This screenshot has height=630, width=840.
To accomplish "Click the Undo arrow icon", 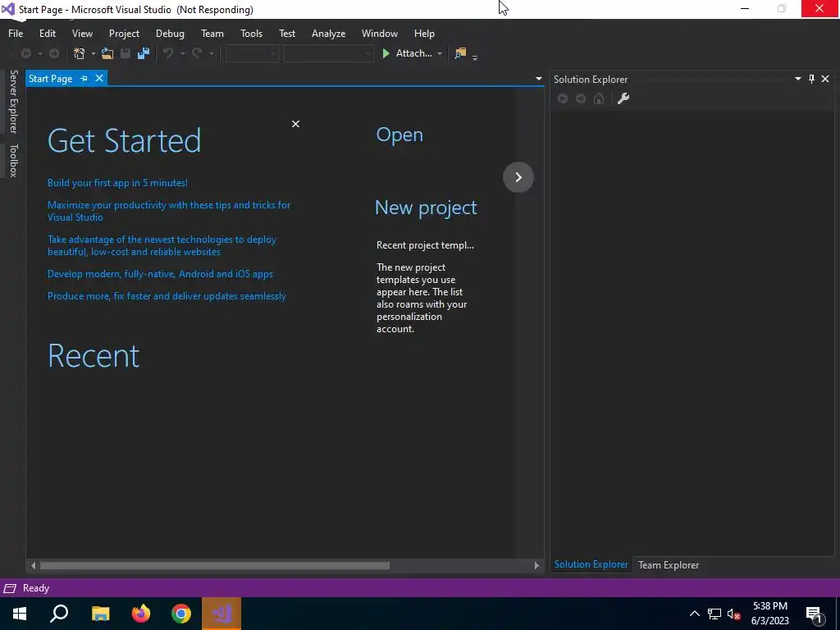I will click(x=167, y=53).
